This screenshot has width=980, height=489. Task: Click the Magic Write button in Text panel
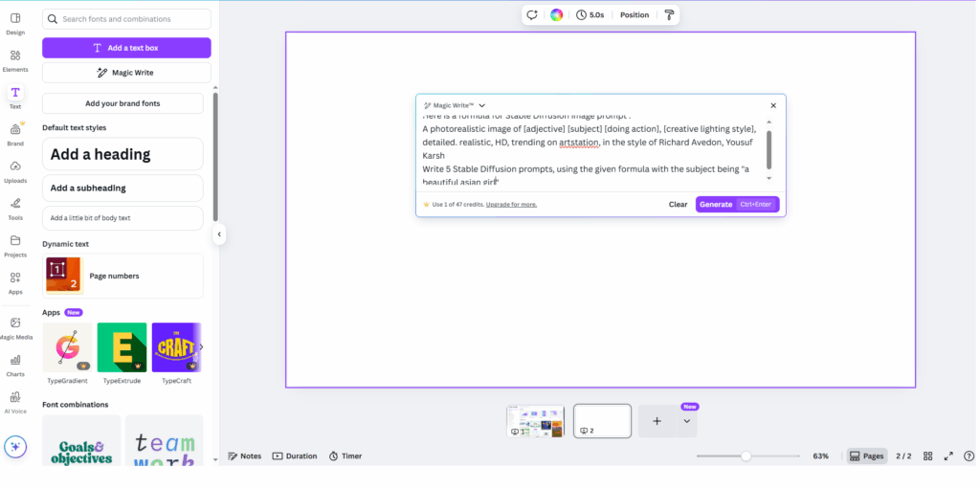coord(126,73)
